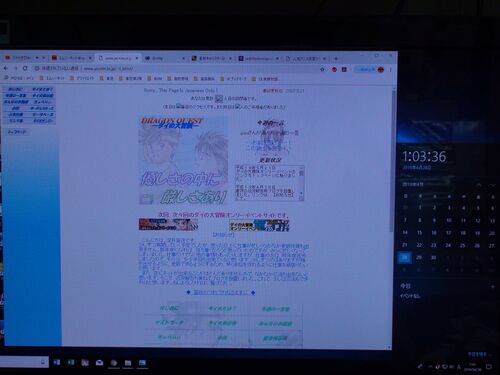Reload the page with the refresh icon

coord(25,68)
